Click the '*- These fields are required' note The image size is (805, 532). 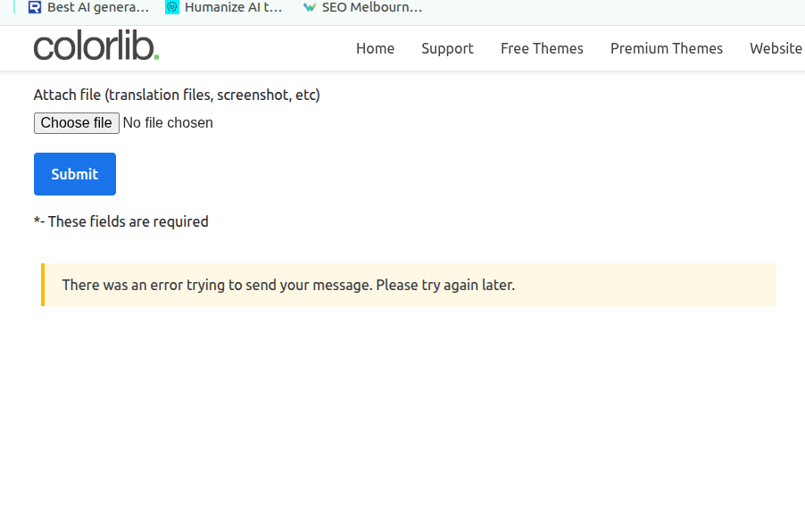(121, 222)
